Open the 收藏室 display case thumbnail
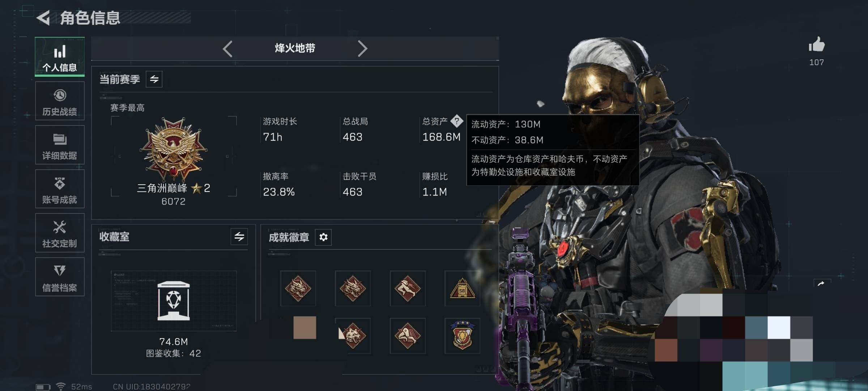Screen dimensions: 868x391 174,301
